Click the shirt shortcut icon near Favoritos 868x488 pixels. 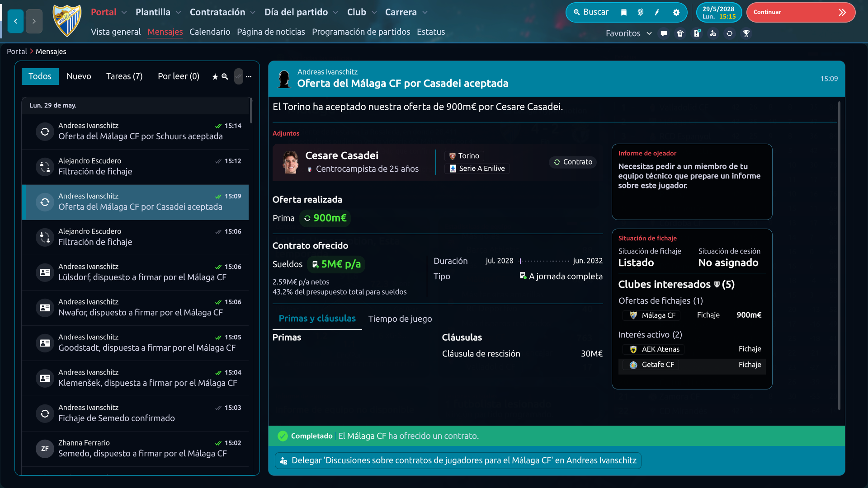[x=680, y=33]
